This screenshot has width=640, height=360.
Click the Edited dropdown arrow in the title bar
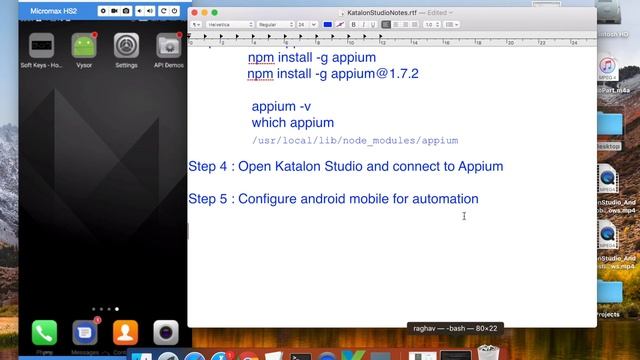click(451, 13)
